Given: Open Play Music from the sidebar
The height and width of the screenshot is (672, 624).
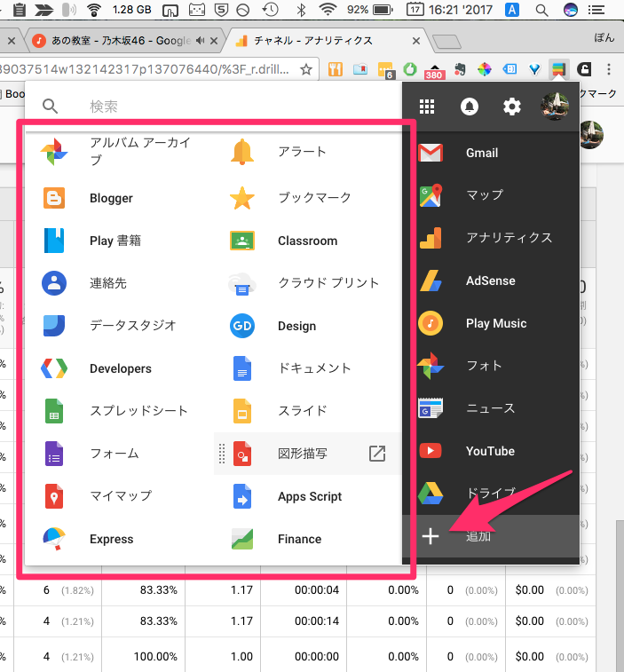Looking at the screenshot, I should tap(491, 323).
